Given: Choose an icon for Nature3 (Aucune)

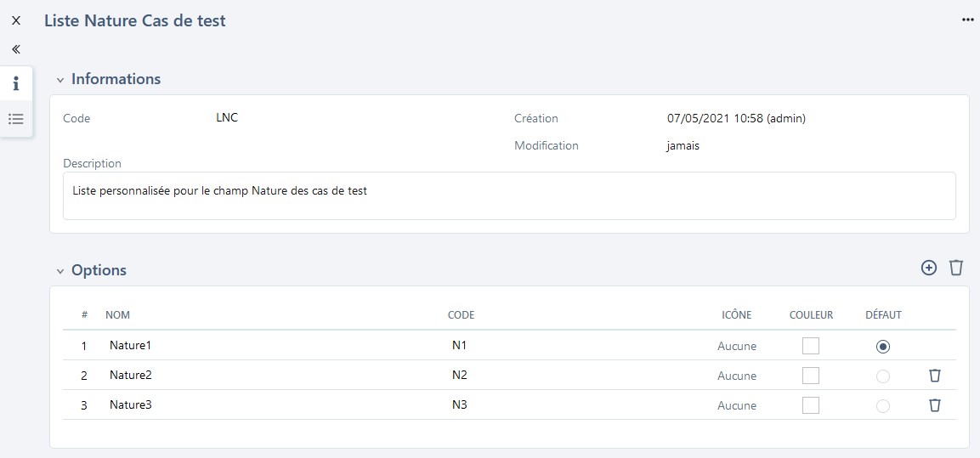Looking at the screenshot, I should [x=737, y=406].
